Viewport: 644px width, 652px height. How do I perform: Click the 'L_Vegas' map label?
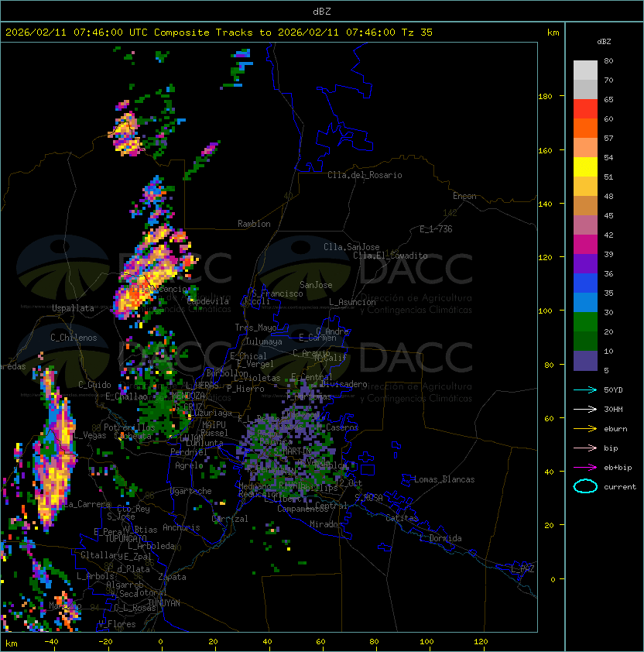[91, 435]
